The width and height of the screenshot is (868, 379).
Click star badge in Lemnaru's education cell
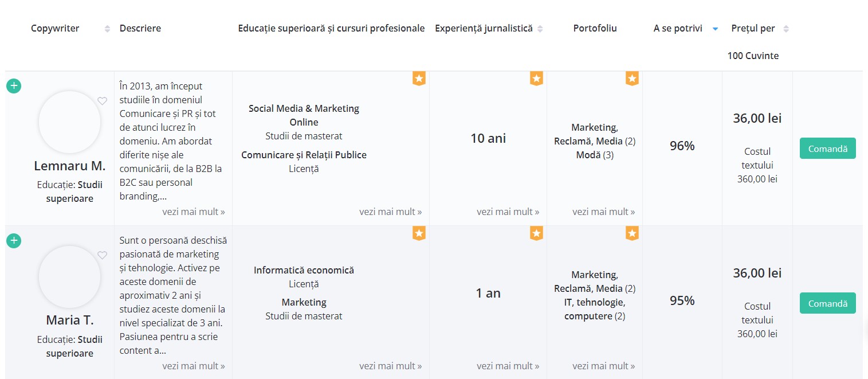[x=419, y=79]
